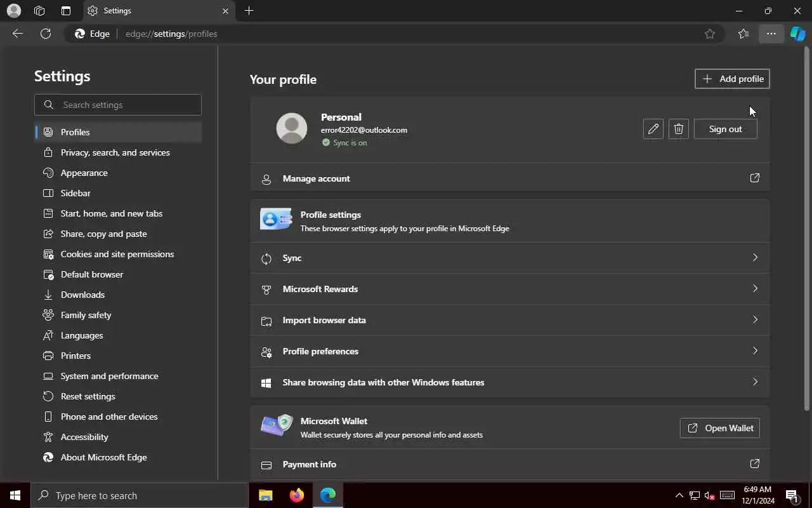The image size is (812, 508).
Task: Open the Workspaces icon in title bar
Action: pos(39,11)
